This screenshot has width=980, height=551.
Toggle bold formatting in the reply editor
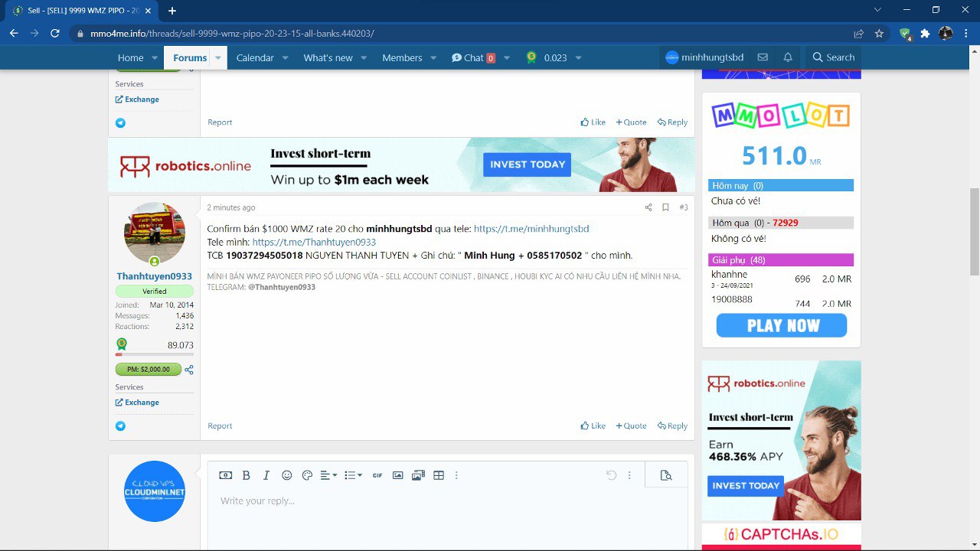pos(247,475)
